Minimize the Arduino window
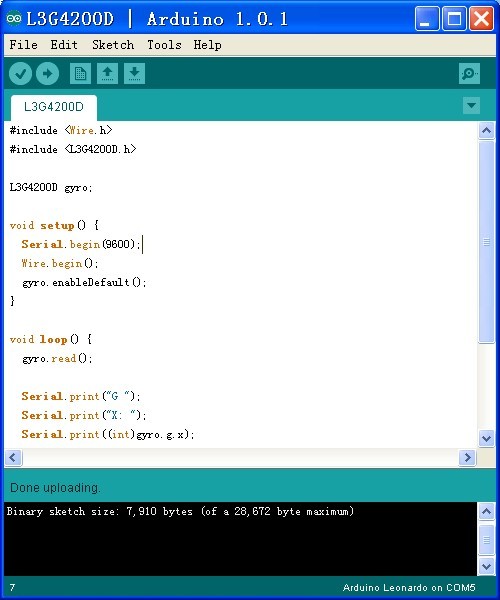500x600 pixels. click(x=427, y=18)
